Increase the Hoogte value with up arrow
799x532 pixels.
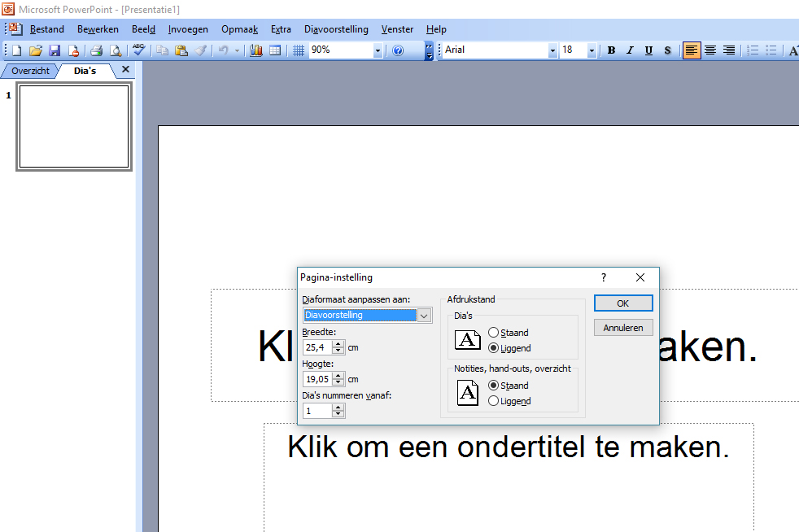[x=338, y=376]
